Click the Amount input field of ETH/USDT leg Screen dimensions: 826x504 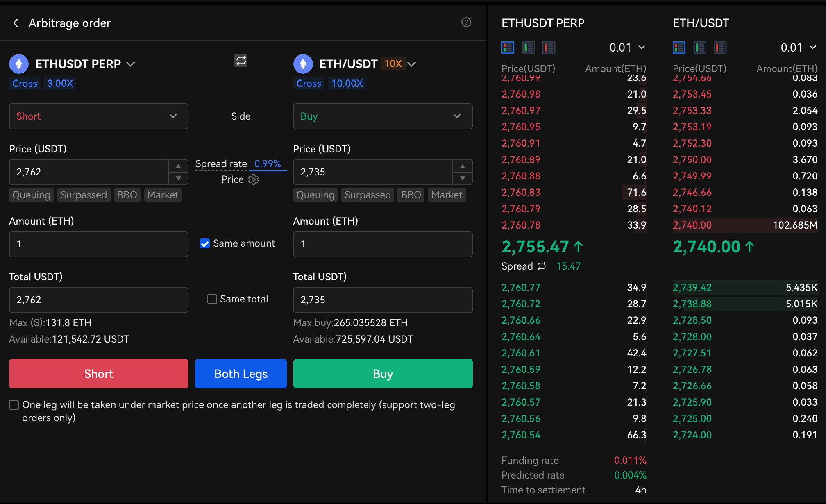(383, 244)
